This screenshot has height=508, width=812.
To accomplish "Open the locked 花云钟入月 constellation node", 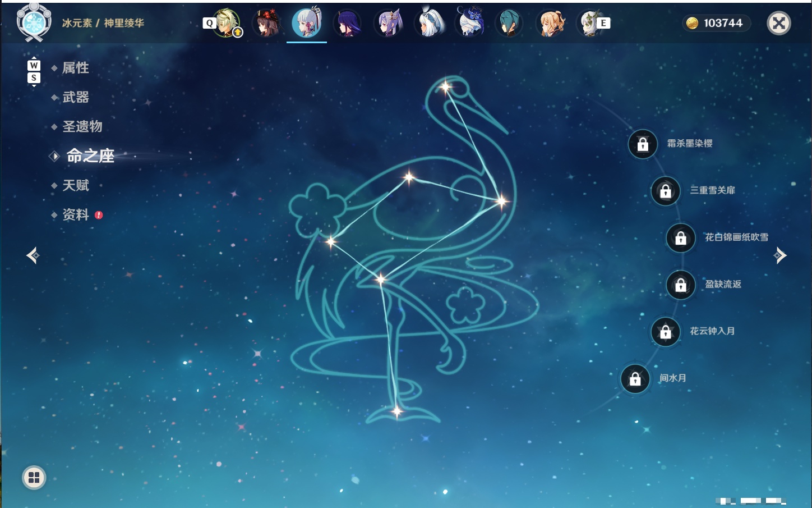I will pos(666,332).
